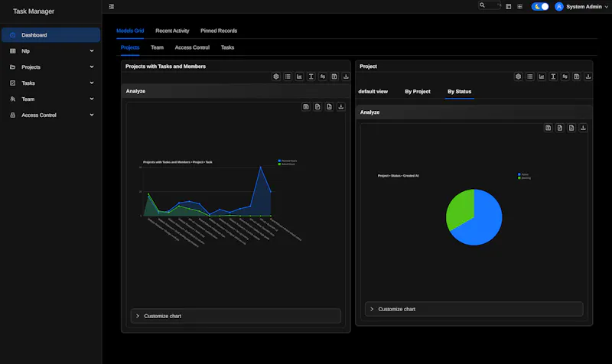Open settings icon in Project panel toolbar
The width and height of the screenshot is (612, 364).
(x=519, y=76)
